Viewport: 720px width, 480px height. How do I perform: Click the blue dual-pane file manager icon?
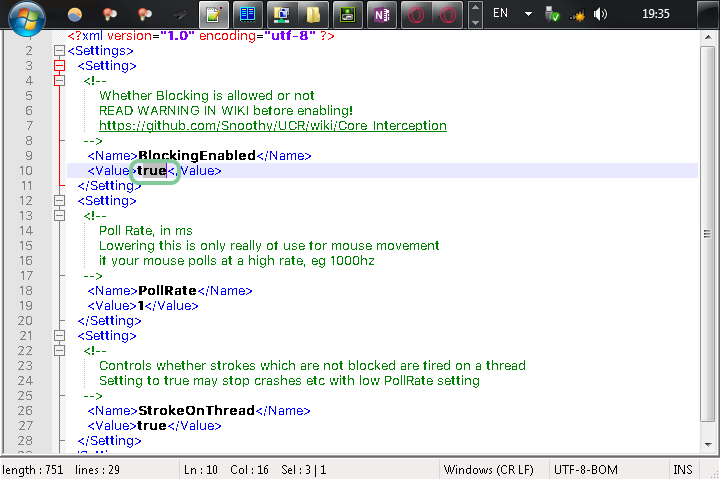(246, 15)
